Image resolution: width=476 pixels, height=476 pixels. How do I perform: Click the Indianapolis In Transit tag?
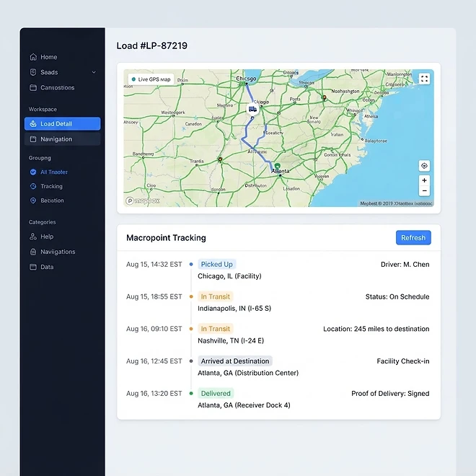coord(215,296)
